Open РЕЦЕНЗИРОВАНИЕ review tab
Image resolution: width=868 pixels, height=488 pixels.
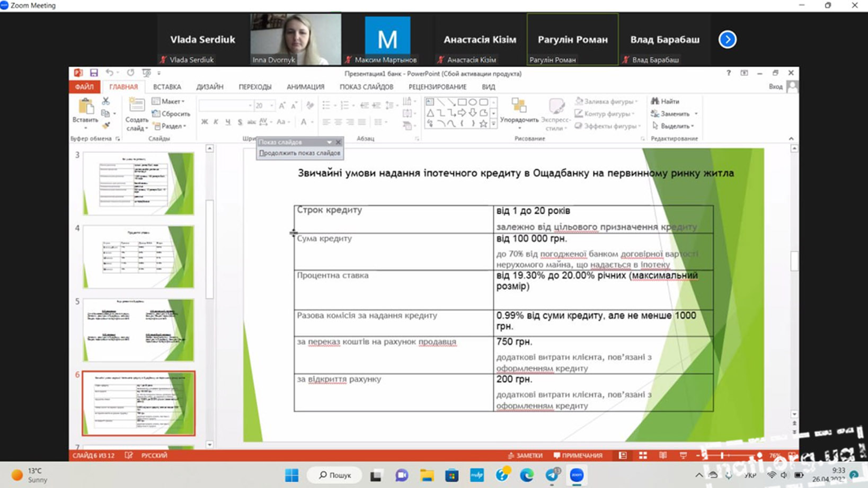click(437, 87)
